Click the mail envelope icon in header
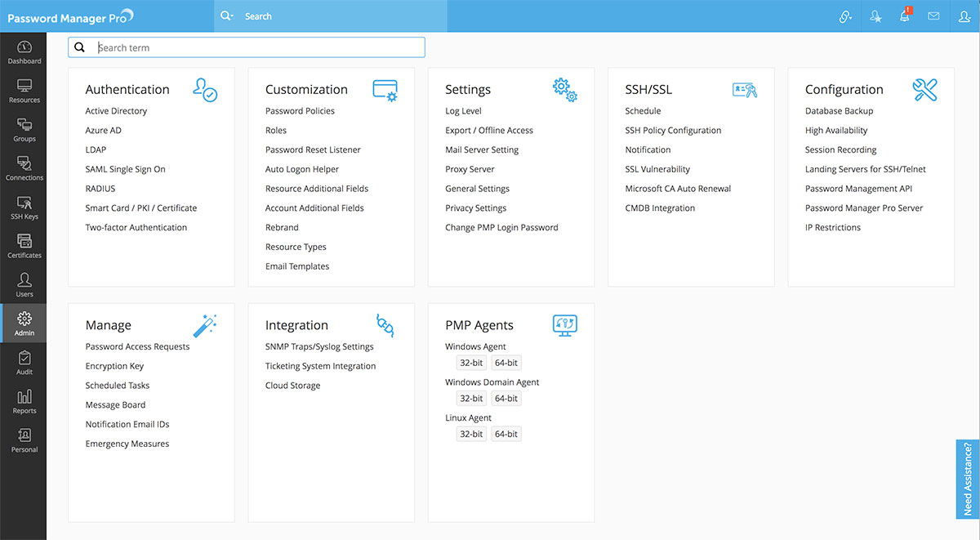The height and width of the screenshot is (540, 980). tap(934, 16)
